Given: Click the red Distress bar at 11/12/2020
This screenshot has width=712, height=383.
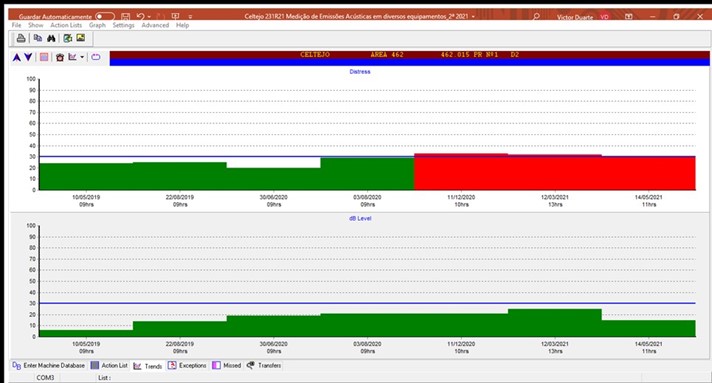Looking at the screenshot, I should pos(461,172).
